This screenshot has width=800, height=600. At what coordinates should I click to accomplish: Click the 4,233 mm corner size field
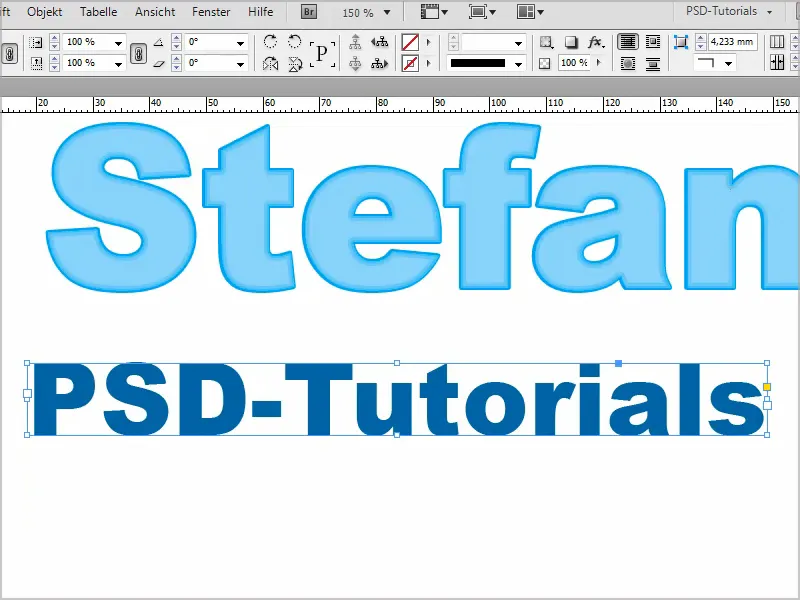pos(732,42)
